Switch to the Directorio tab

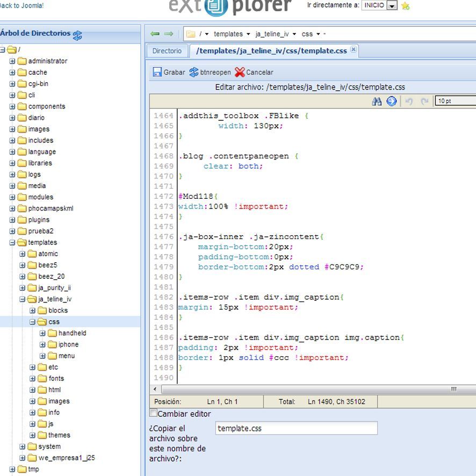167,51
